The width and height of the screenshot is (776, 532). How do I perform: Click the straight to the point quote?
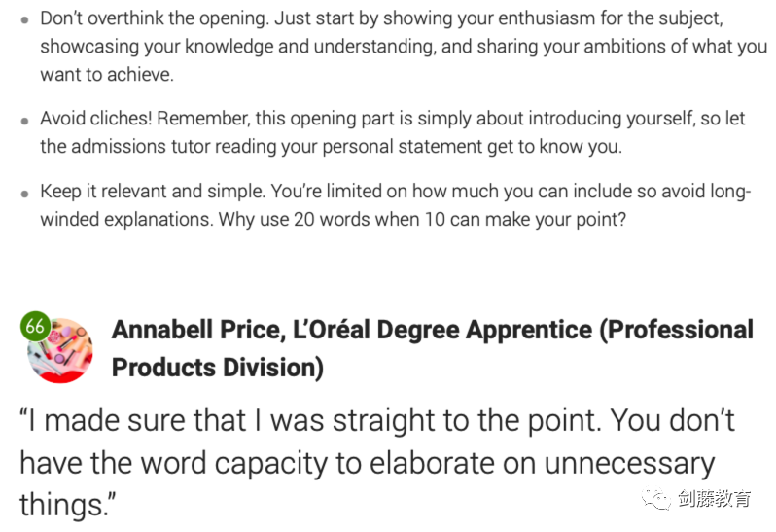coord(376,462)
